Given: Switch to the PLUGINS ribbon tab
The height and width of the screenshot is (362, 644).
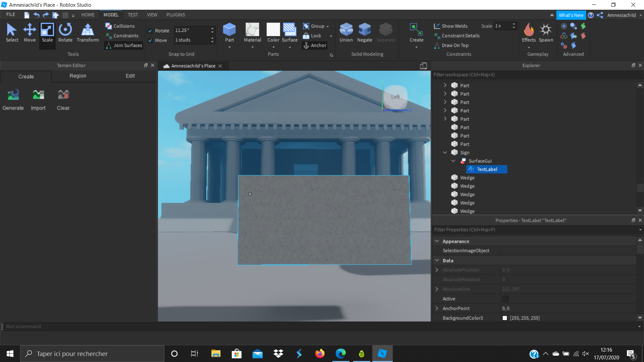Looking at the screenshot, I should pyautogui.click(x=176, y=15).
